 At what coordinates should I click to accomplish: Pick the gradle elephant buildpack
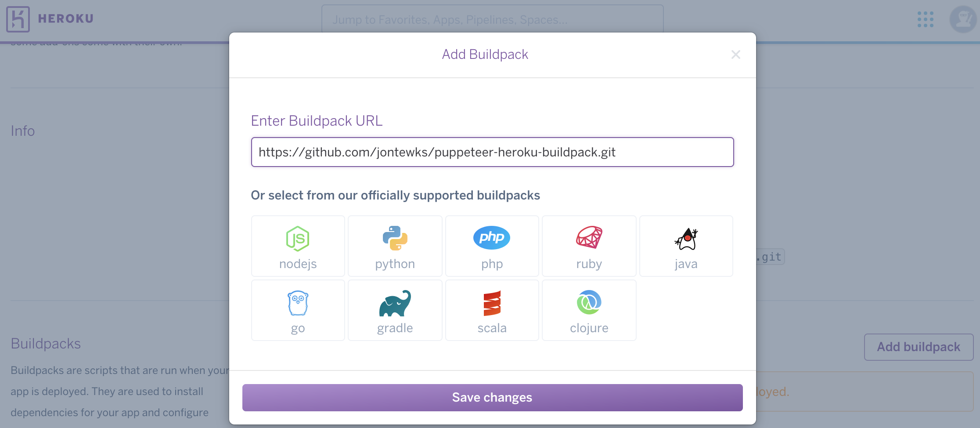click(x=395, y=310)
